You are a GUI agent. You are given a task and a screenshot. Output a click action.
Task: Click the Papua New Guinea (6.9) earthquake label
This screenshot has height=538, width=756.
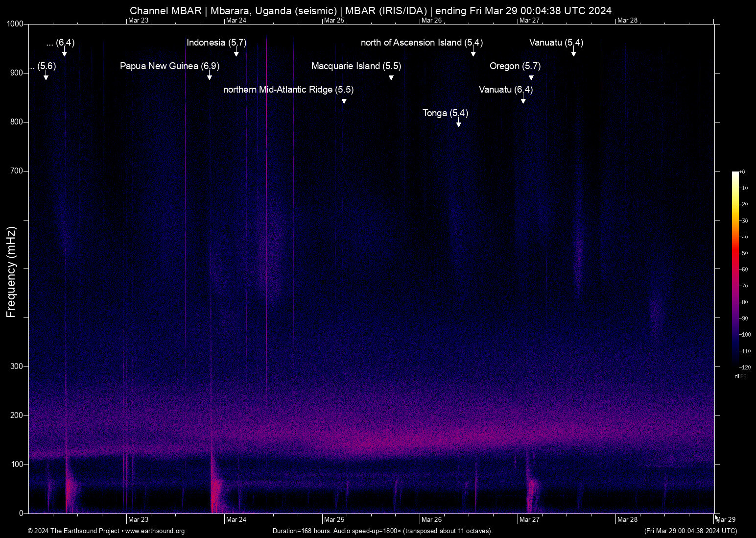click(169, 66)
